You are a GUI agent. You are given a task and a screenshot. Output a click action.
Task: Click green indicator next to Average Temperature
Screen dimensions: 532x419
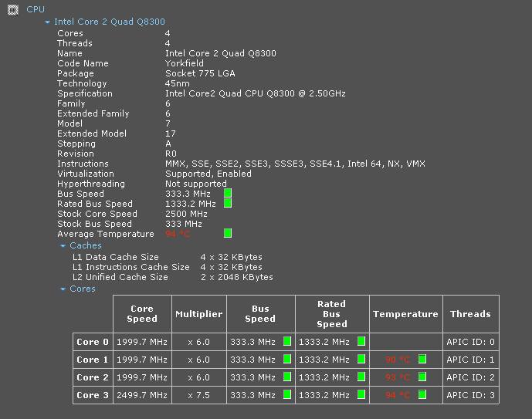228,233
